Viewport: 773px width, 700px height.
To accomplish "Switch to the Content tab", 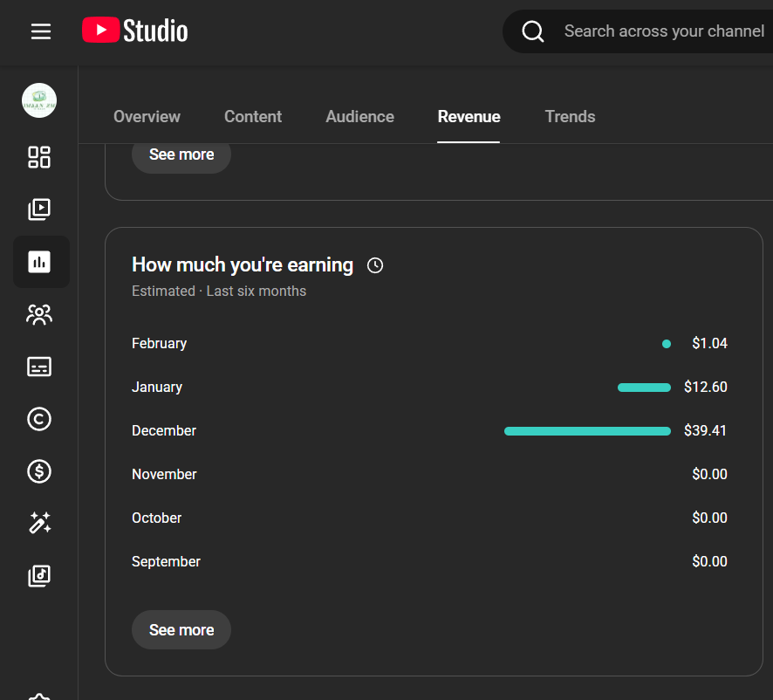I will [x=253, y=117].
